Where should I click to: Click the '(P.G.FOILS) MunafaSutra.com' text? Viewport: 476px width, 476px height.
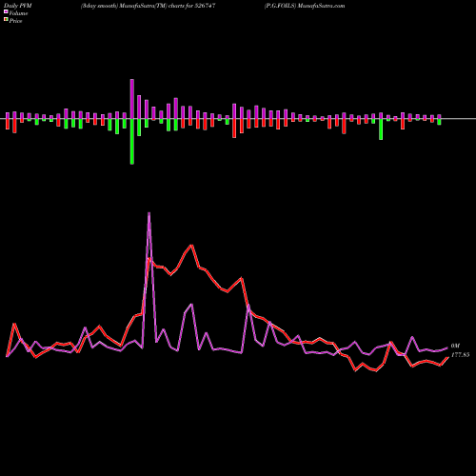tap(305, 6)
